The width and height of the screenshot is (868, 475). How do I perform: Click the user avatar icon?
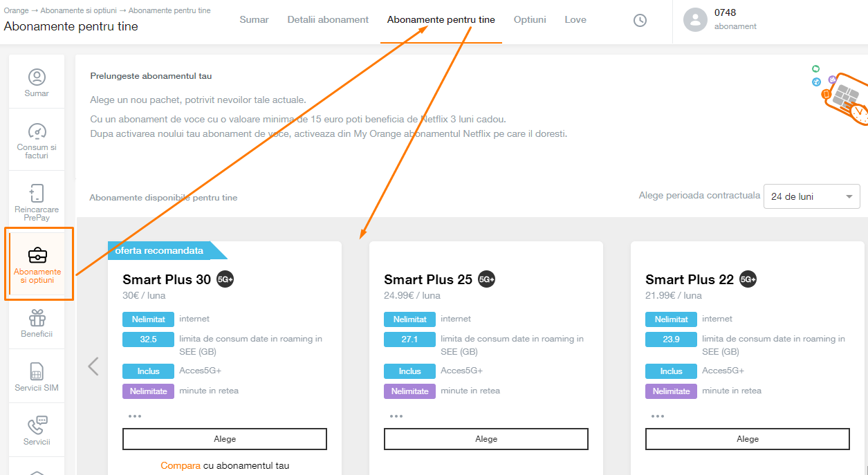click(x=695, y=20)
